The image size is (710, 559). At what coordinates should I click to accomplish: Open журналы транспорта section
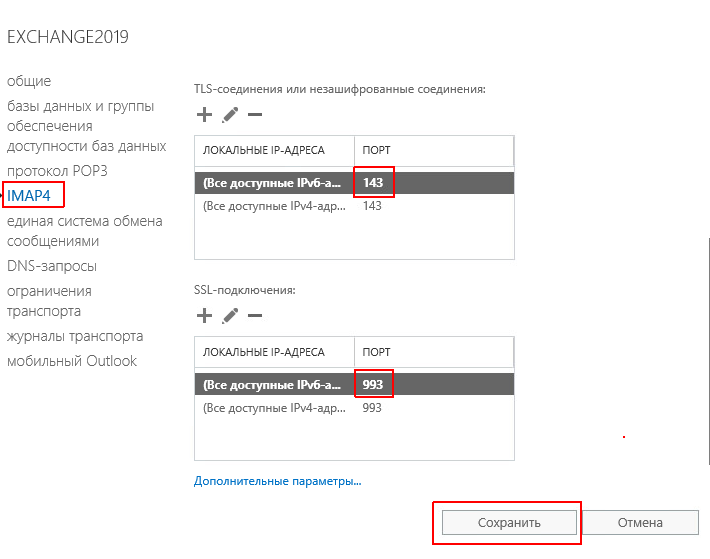75,336
